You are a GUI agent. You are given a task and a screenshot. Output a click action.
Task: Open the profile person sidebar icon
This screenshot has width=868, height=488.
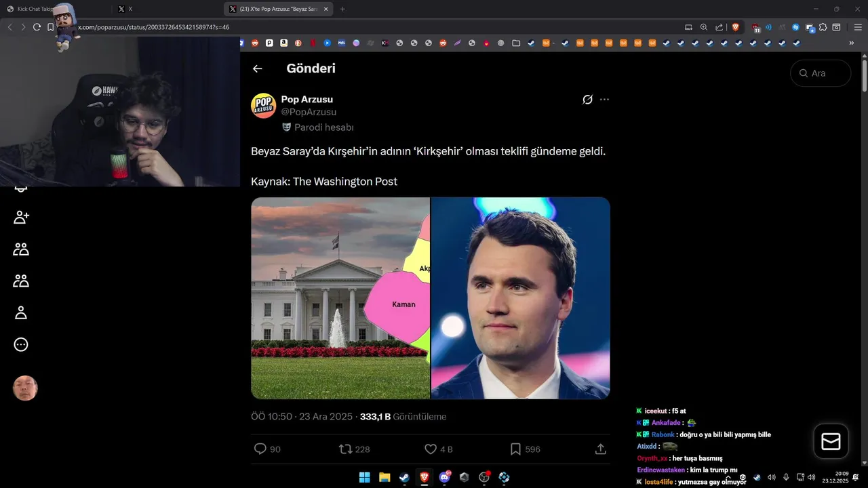(21, 312)
